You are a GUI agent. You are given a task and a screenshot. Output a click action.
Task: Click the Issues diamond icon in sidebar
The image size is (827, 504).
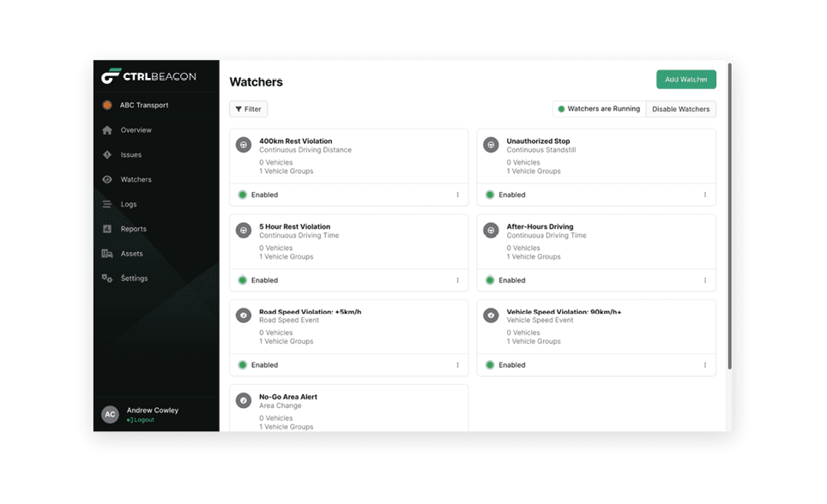[x=107, y=155]
